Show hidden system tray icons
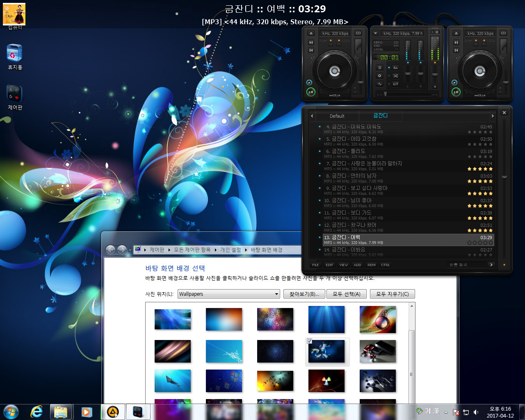The height and width of the screenshot is (420, 525). point(446,412)
